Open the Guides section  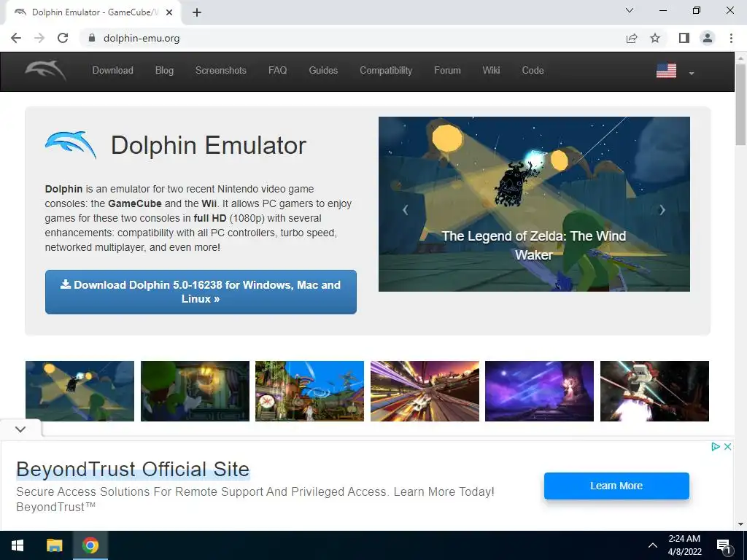click(x=323, y=71)
